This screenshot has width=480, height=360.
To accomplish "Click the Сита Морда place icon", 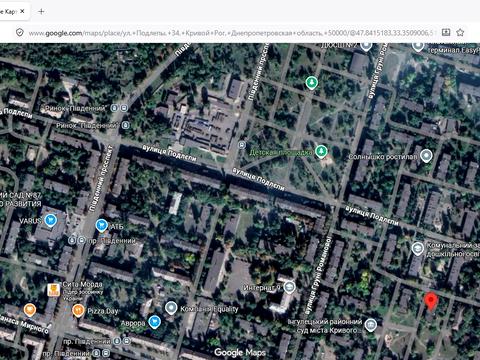I will [x=53, y=290].
